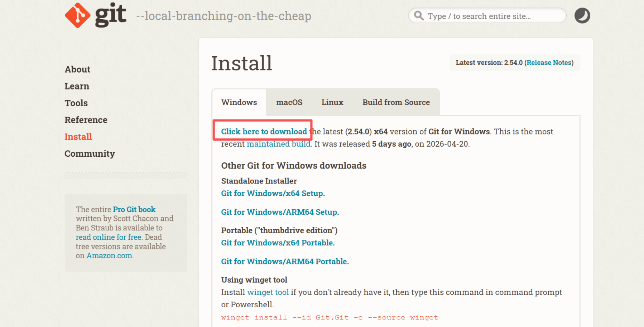Get the Git for Windows/x64 Portable build
The width and height of the screenshot is (644, 327).
coord(277,243)
